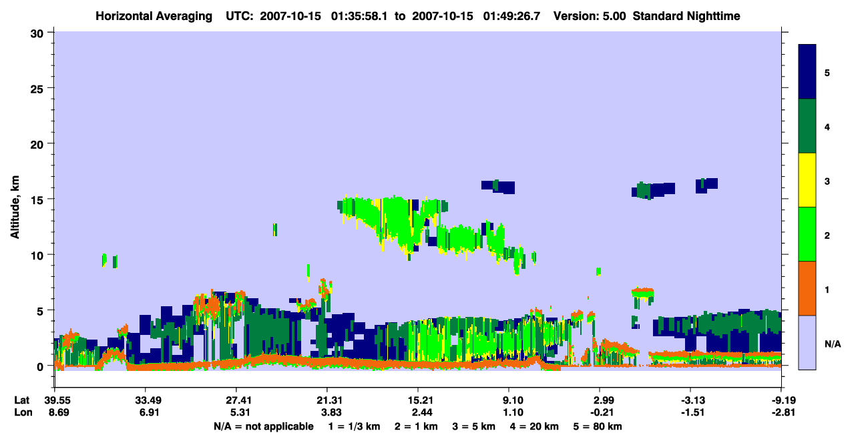
Task: Click the start time '01:35:58.1'
Action: click(x=359, y=15)
